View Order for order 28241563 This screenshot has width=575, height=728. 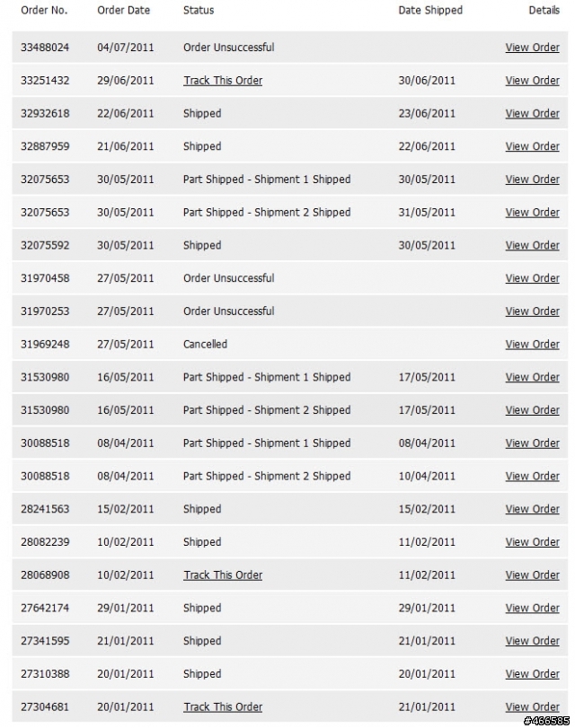tap(532, 509)
